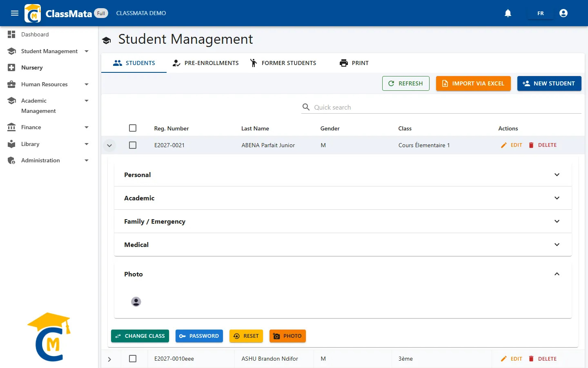Click the Human Resources briefcase icon
The width and height of the screenshot is (588, 368).
11,84
